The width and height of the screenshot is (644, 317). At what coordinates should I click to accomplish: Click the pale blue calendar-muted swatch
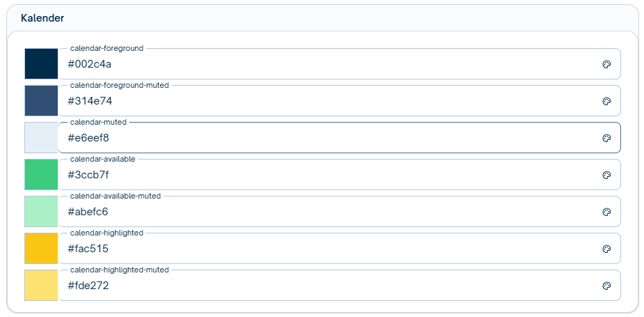[41, 138]
